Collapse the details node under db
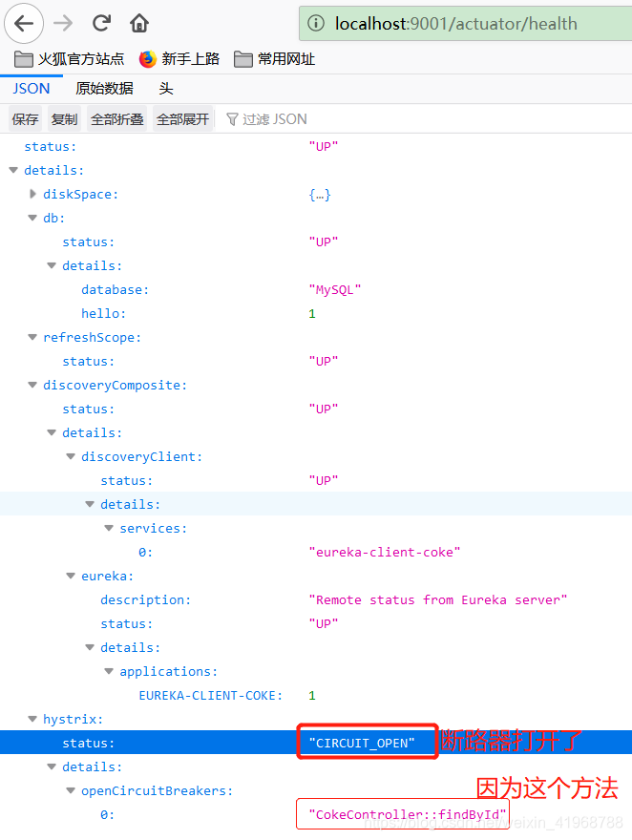The height and width of the screenshot is (840, 632). [52, 265]
